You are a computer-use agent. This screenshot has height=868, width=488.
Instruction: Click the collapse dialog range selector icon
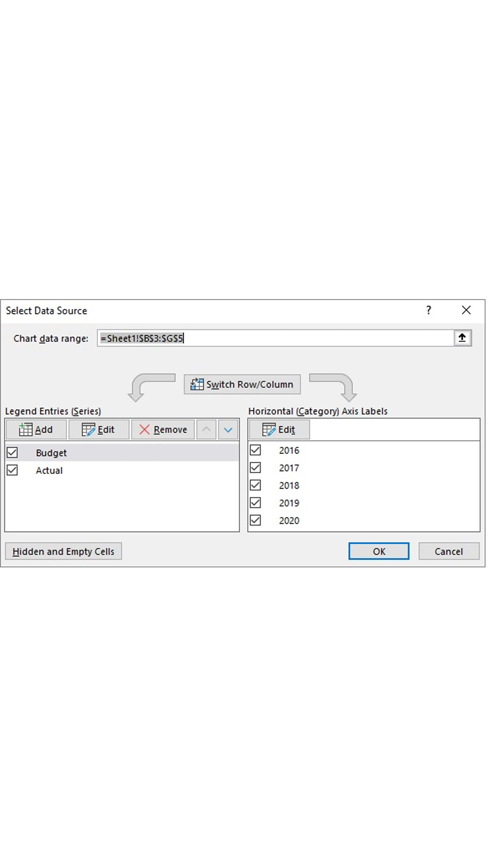click(462, 338)
